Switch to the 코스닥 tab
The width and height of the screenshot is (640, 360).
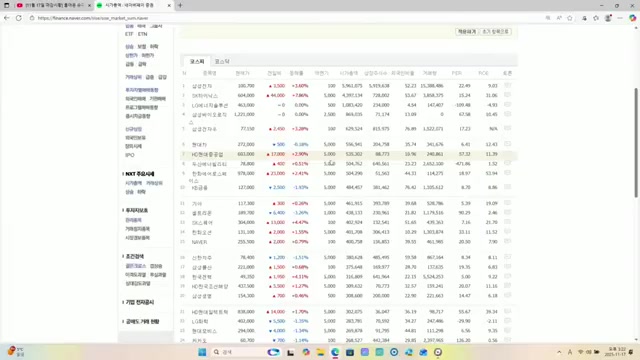click(x=222, y=61)
